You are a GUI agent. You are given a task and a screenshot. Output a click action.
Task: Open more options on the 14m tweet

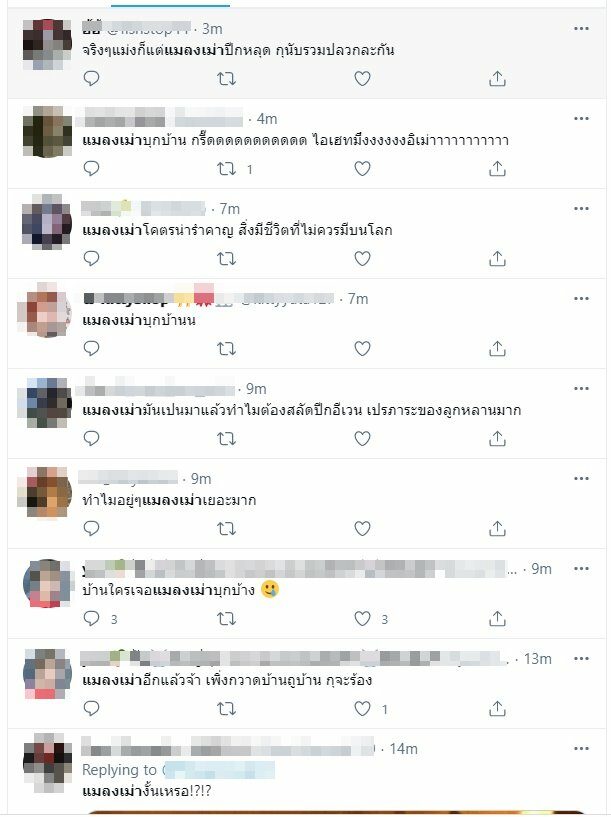581,749
